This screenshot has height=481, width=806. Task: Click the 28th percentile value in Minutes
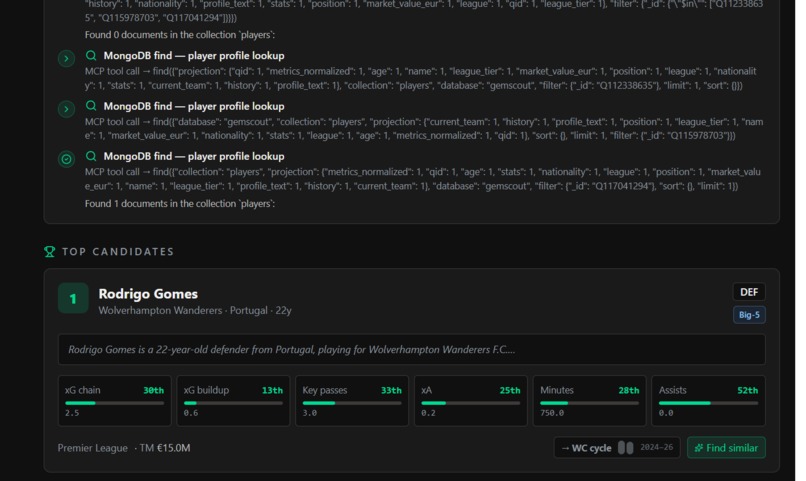(x=629, y=391)
